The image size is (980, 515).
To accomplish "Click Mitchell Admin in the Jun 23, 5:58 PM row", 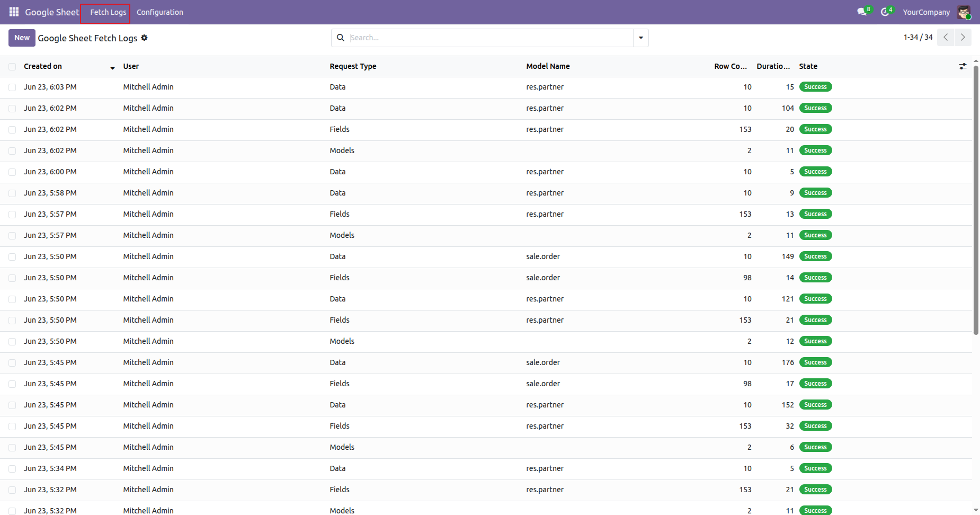I will click(148, 193).
